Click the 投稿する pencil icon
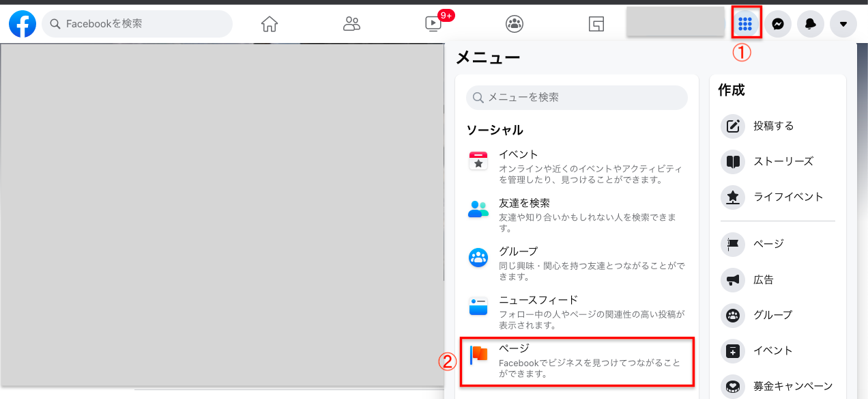 tap(733, 126)
